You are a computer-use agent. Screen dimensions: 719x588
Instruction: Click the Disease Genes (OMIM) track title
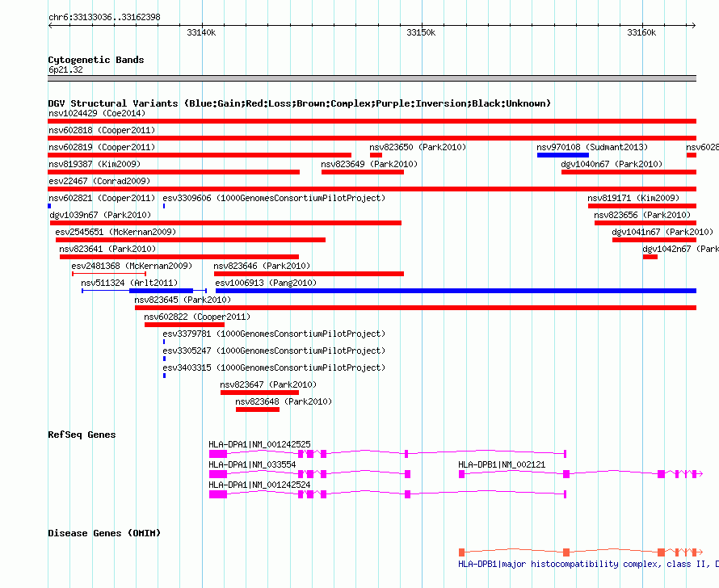[x=104, y=533]
